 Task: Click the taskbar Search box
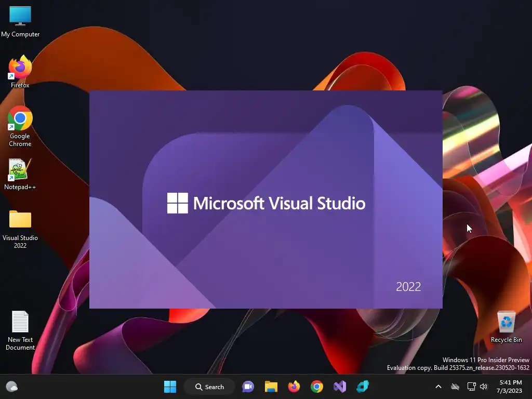[x=210, y=387]
